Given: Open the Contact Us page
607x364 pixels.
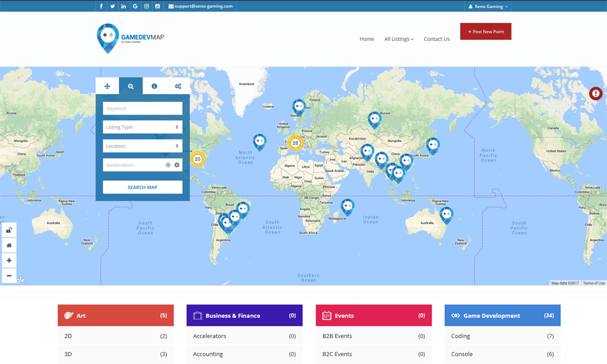Looking at the screenshot, I should (x=436, y=39).
